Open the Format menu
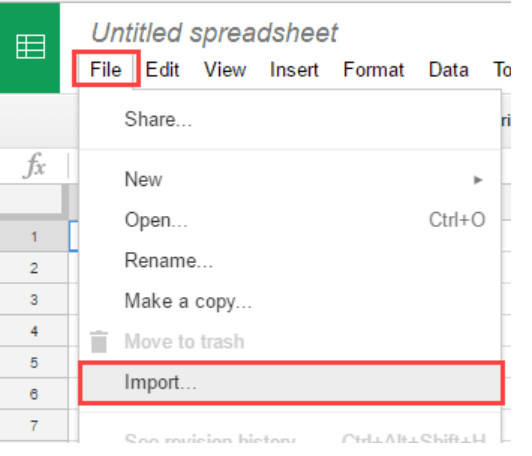This screenshot has height=456, width=532. 374,70
